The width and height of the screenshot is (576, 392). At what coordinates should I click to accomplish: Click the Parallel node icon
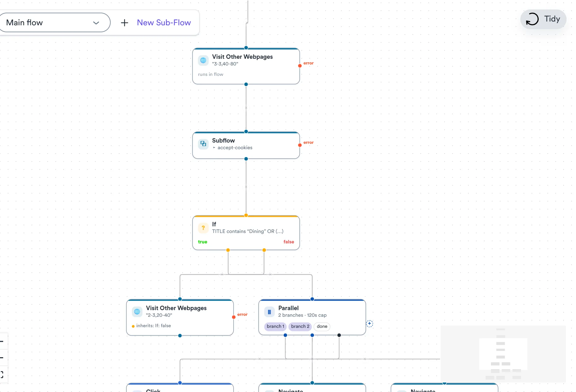coord(269,312)
